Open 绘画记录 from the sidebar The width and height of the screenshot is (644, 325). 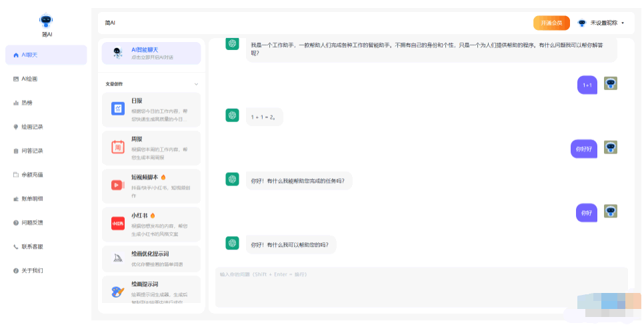(31, 127)
